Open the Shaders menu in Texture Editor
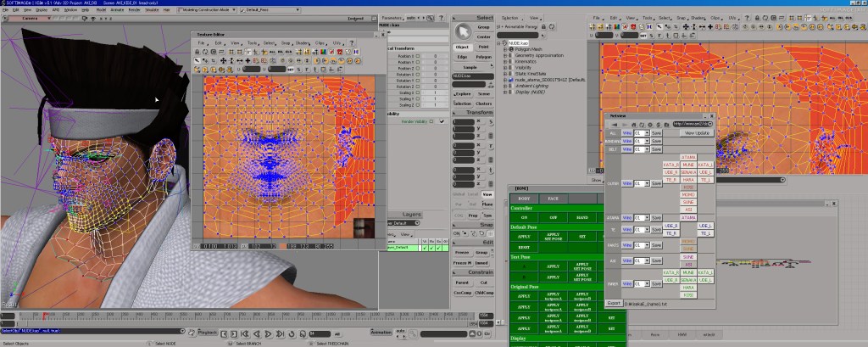Screen dimensions: 868x347 (x=302, y=42)
